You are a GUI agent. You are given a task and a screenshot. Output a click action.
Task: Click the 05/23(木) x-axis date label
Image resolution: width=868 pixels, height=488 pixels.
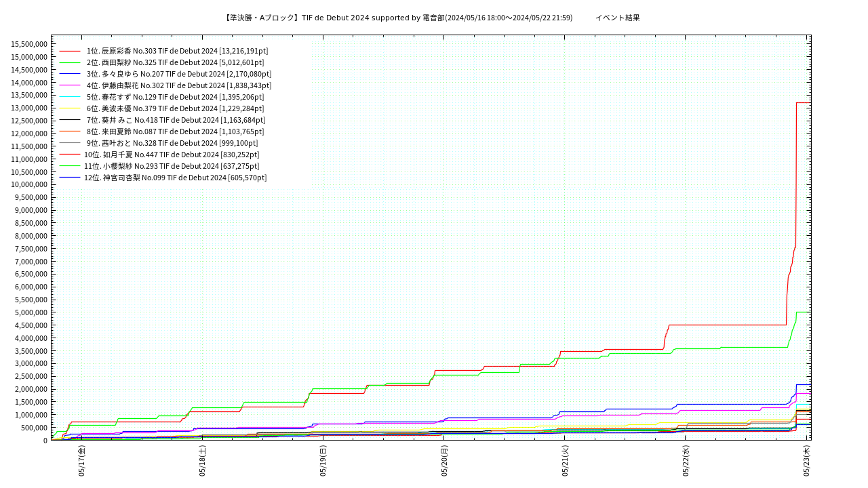click(x=806, y=461)
